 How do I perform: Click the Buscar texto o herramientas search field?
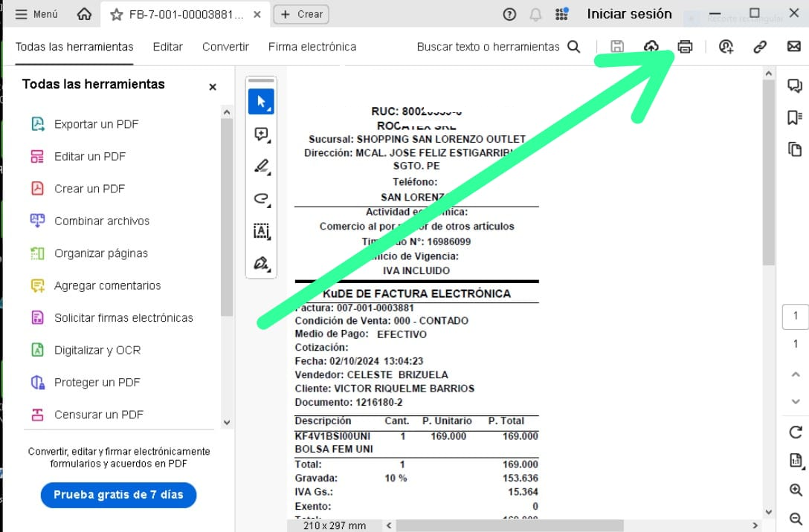coord(489,47)
